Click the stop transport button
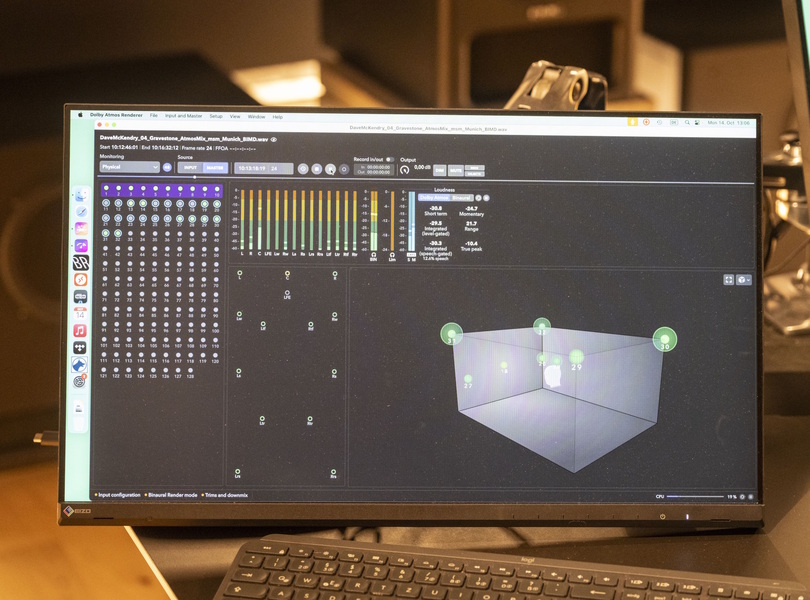 (x=316, y=169)
